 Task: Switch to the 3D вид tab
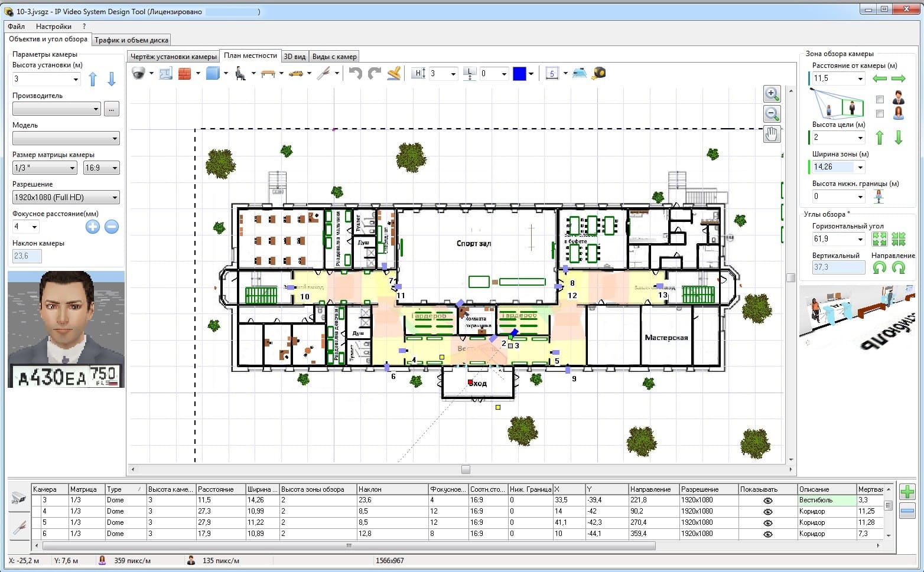pyautogui.click(x=295, y=57)
